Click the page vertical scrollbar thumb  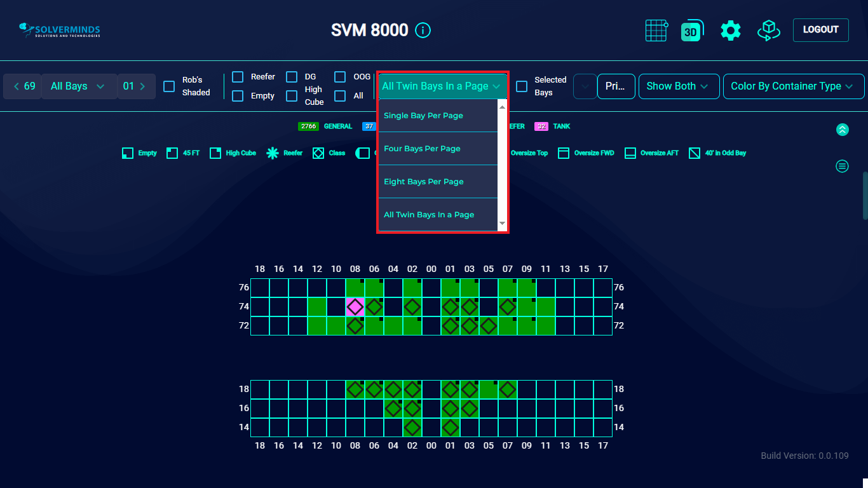(865, 196)
